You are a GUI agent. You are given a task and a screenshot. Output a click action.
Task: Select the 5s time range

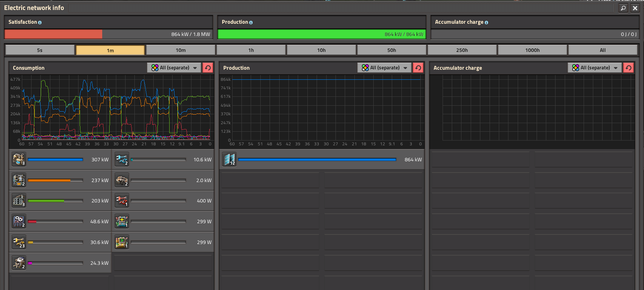click(x=40, y=50)
